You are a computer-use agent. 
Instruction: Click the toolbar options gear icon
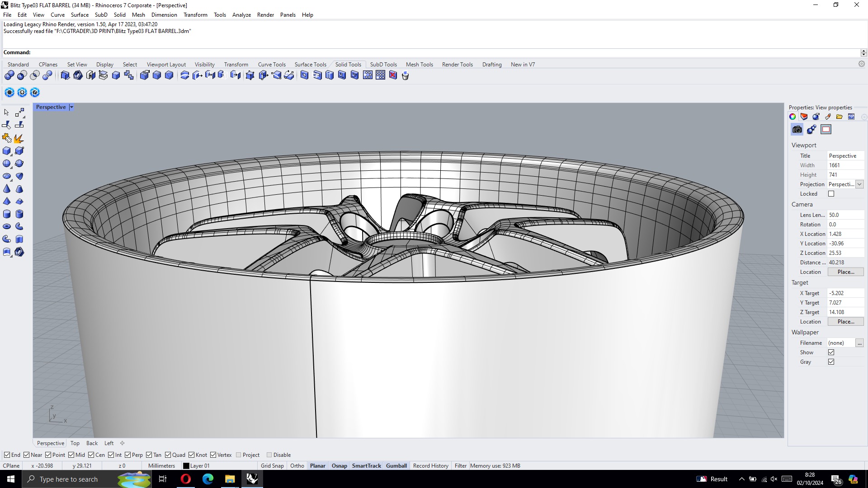point(861,64)
